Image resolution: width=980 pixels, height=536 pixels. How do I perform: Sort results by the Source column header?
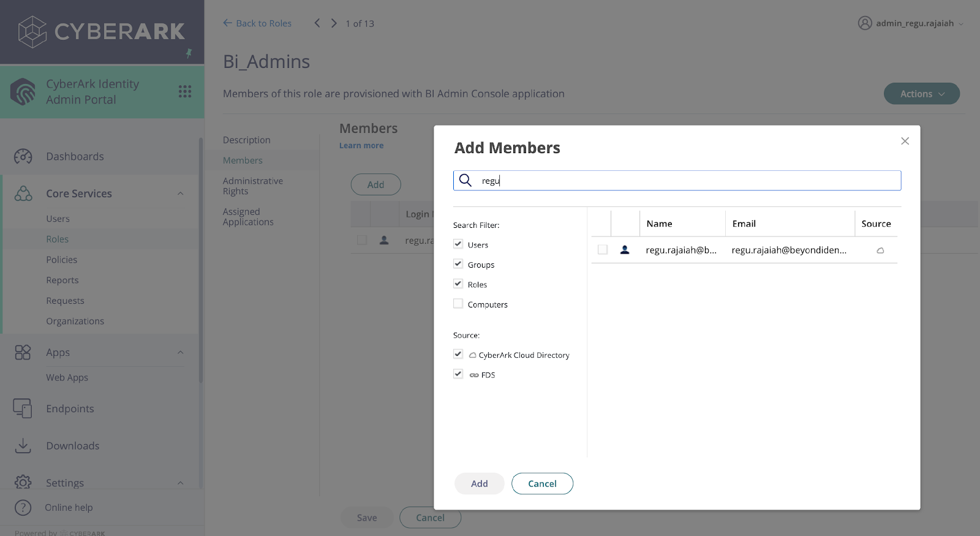(876, 224)
